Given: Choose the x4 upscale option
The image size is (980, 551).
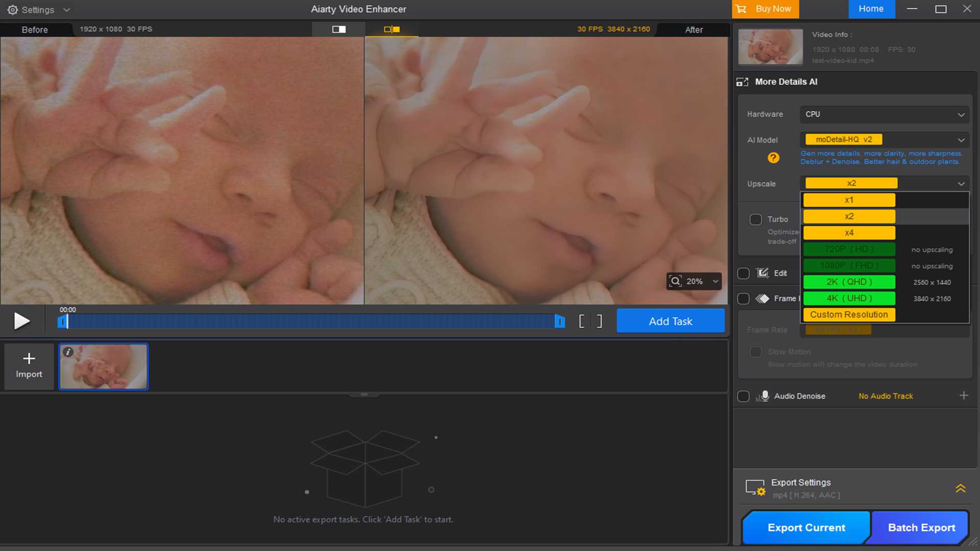Looking at the screenshot, I should pos(849,233).
